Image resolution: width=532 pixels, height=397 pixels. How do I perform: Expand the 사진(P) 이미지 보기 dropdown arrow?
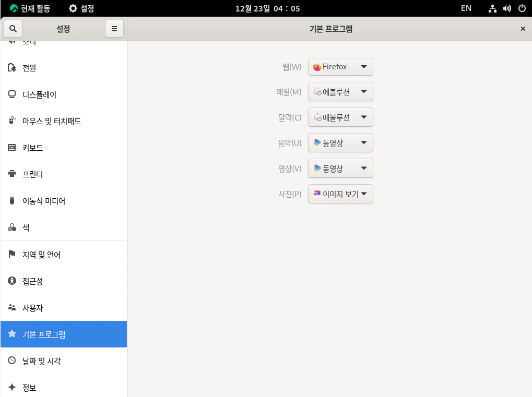click(364, 194)
